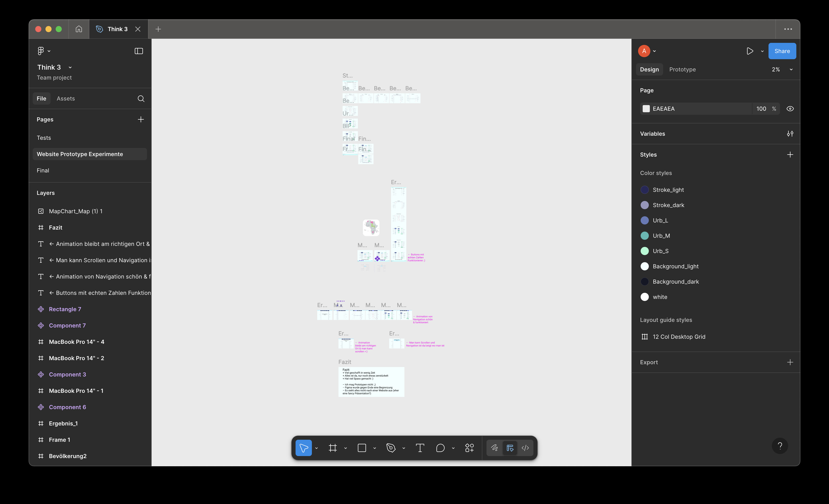Expand the Think 3 file name dropdown

click(70, 68)
